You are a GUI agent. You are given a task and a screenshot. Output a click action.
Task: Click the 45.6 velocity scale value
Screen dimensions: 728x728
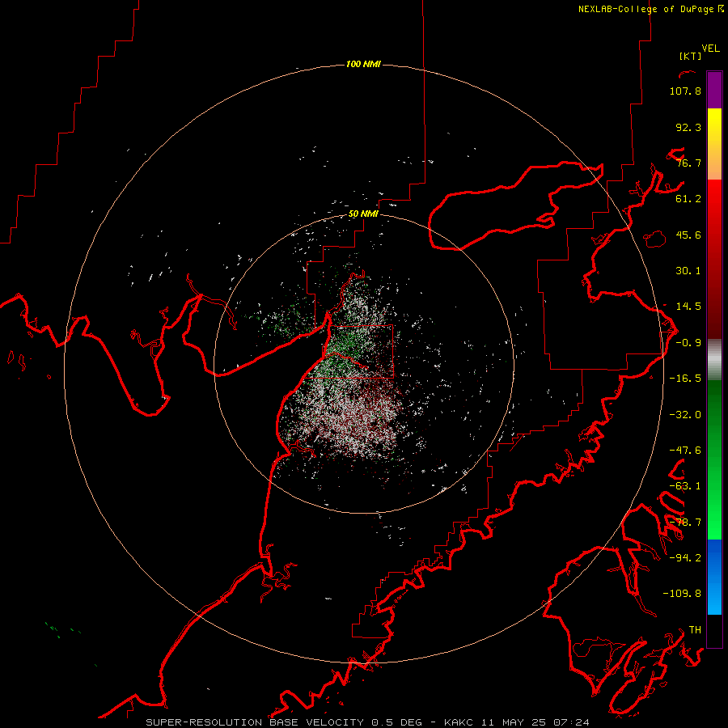[688, 235]
